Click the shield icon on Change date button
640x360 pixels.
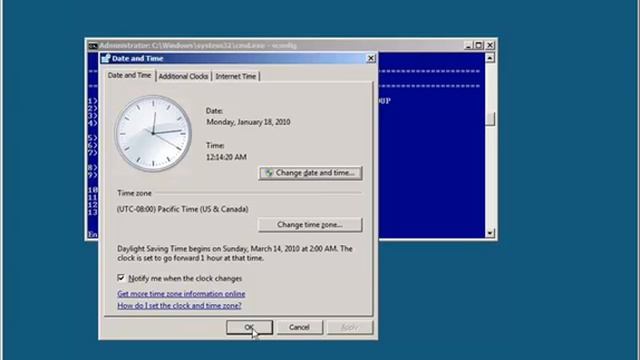coord(269,173)
